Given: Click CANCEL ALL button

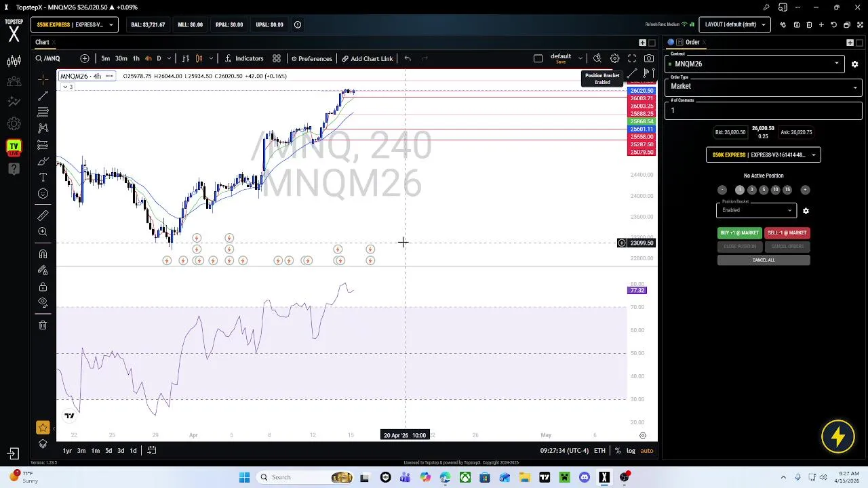Looking at the screenshot, I should pyautogui.click(x=764, y=260).
